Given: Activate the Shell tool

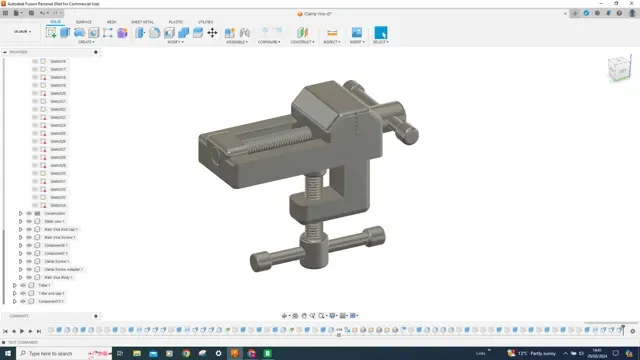Looking at the screenshot, I should point(169,33).
